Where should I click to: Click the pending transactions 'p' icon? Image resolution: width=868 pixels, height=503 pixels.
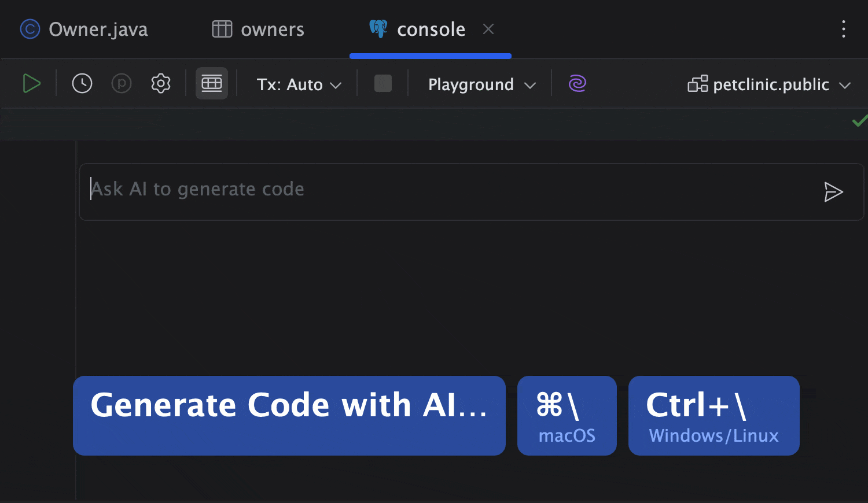[122, 84]
